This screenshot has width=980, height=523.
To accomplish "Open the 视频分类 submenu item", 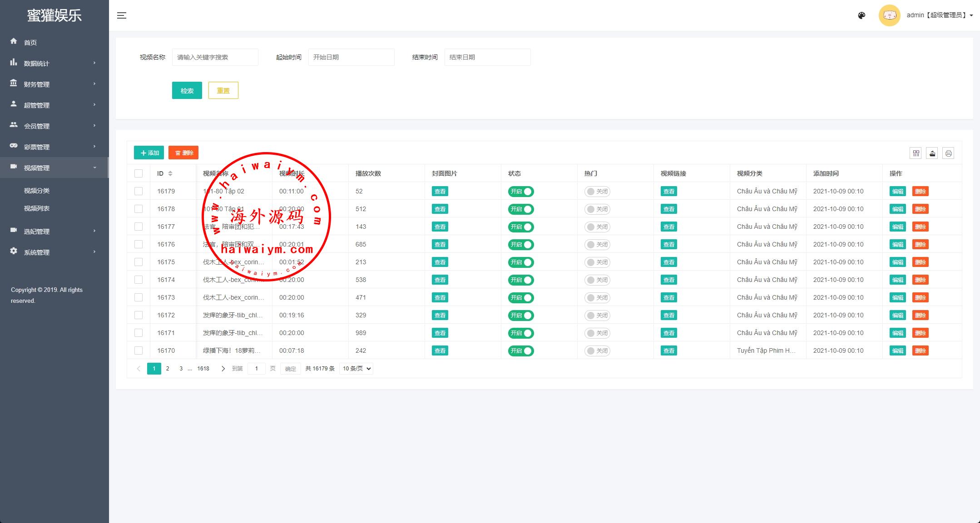I will 37,191.
